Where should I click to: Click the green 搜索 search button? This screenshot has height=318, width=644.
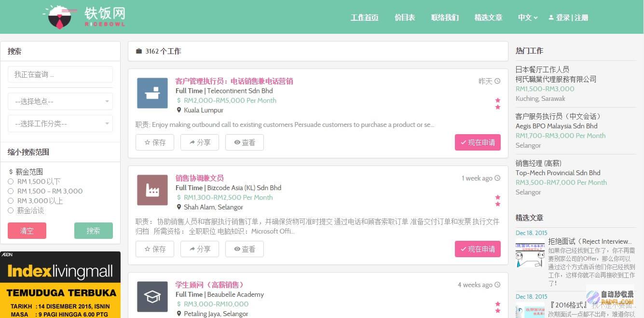coord(94,231)
